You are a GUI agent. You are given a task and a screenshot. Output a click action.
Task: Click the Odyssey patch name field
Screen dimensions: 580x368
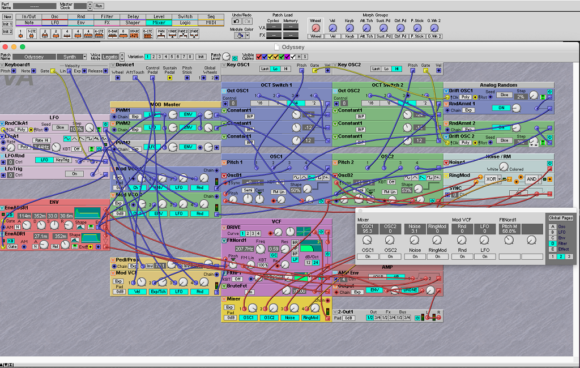(x=34, y=57)
